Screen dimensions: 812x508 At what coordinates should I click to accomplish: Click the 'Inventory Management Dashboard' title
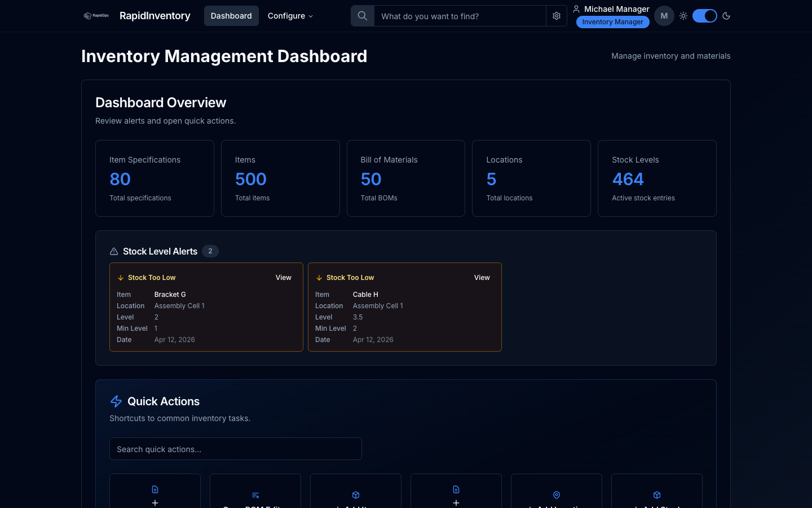click(x=224, y=56)
